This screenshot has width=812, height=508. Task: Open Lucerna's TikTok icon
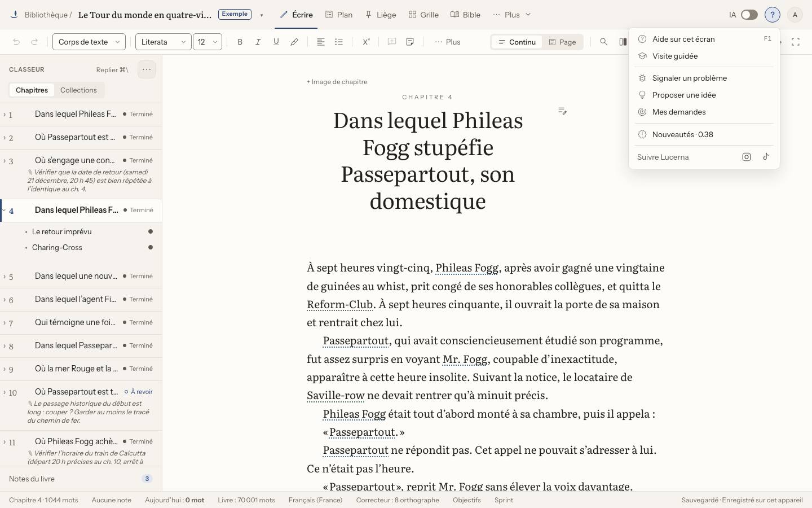tap(766, 157)
